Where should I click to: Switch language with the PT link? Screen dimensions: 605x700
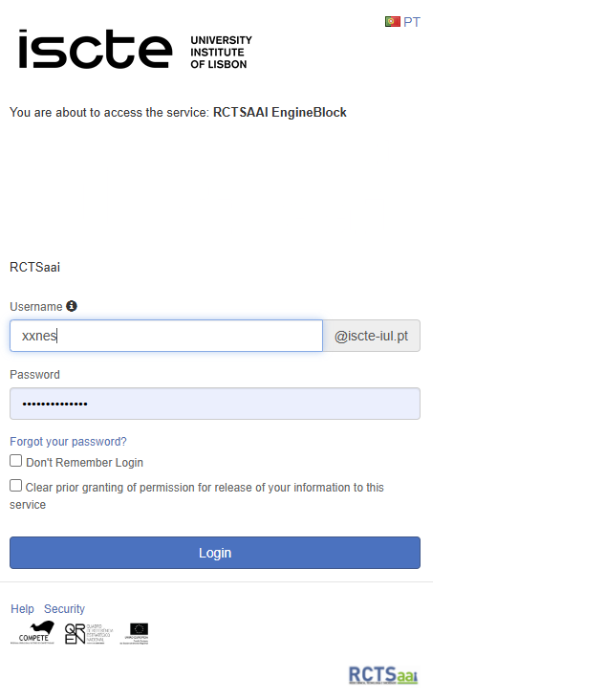point(412,22)
